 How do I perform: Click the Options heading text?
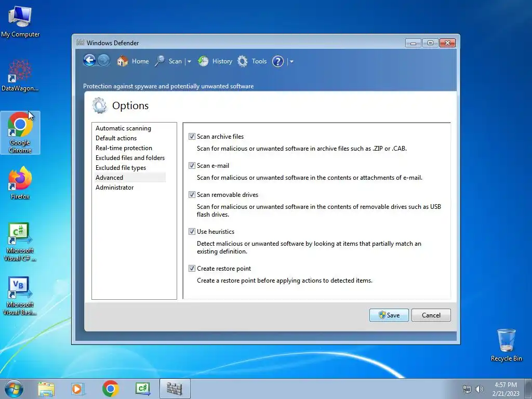coord(130,105)
